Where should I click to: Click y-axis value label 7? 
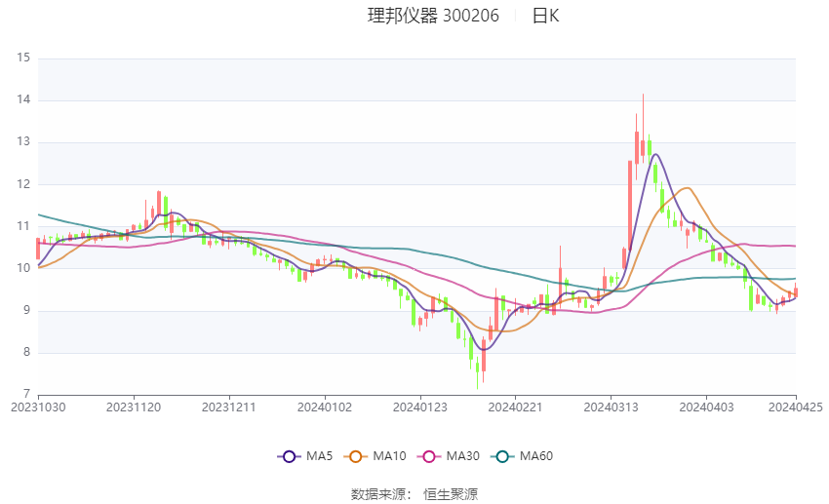[x=26, y=394]
